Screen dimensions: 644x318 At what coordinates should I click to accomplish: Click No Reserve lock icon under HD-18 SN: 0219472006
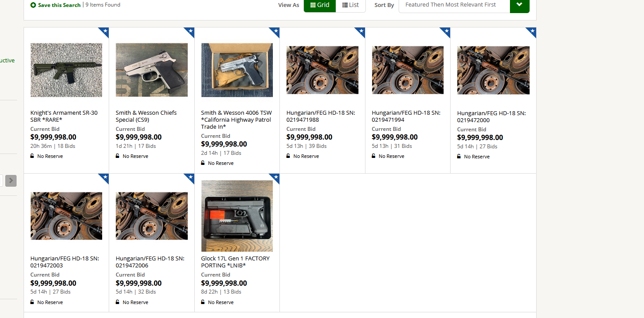pyautogui.click(x=117, y=302)
